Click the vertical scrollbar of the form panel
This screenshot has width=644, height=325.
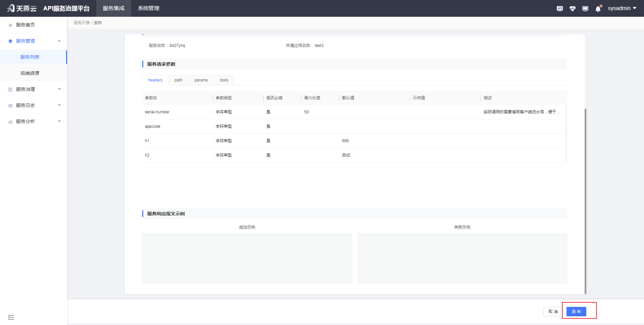tap(585, 201)
